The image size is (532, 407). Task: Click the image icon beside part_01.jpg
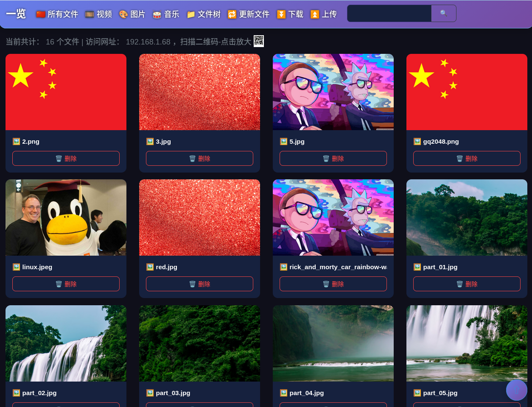(x=417, y=267)
